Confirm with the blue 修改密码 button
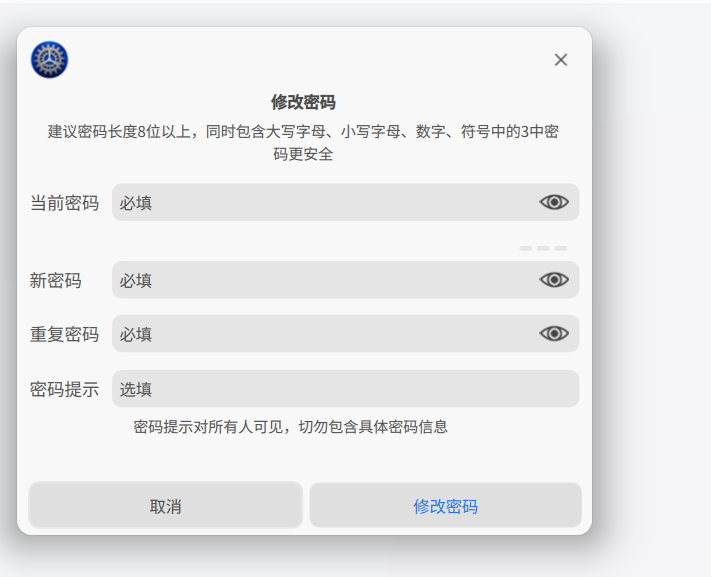The width and height of the screenshot is (711, 577). click(x=445, y=505)
